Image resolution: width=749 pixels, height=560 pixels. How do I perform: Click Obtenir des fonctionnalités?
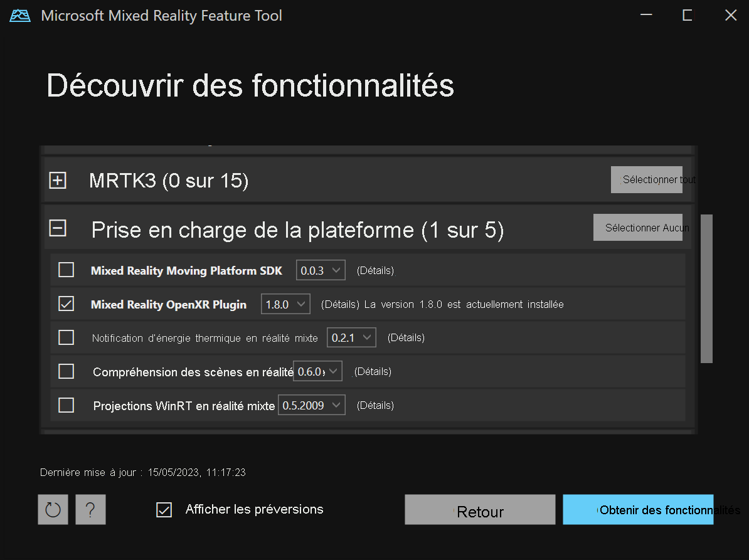(x=638, y=509)
